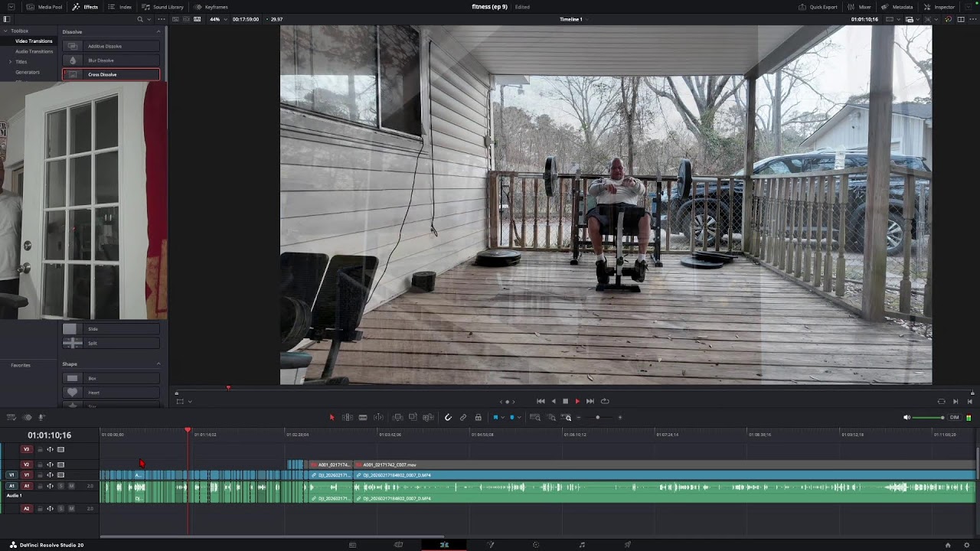Image resolution: width=980 pixels, height=551 pixels.
Task: Open the Media Pool panel
Action: pos(44,7)
